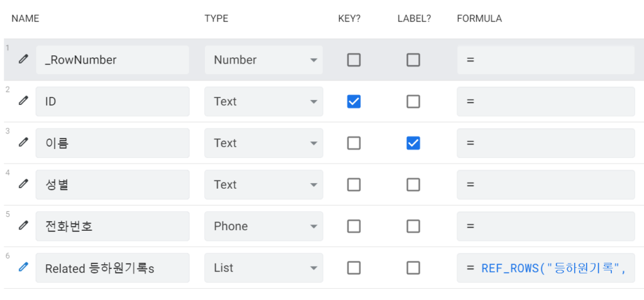The height and width of the screenshot is (300, 644).
Task: Click the edit pencil icon for _RowNumber
Action: 24,58
